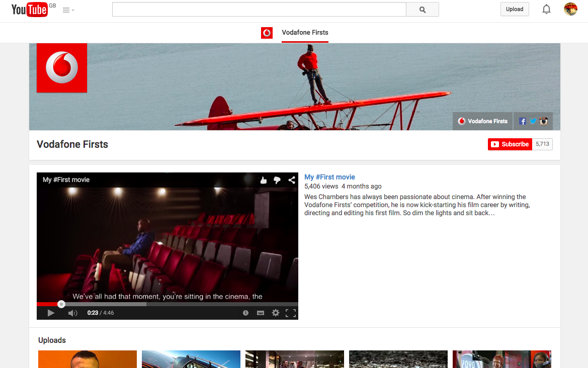Open the notifications bell

[546, 10]
